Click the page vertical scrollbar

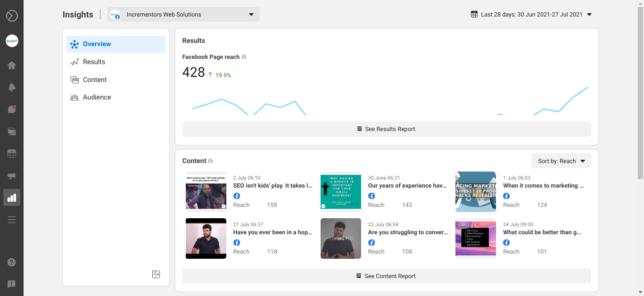click(640, 94)
